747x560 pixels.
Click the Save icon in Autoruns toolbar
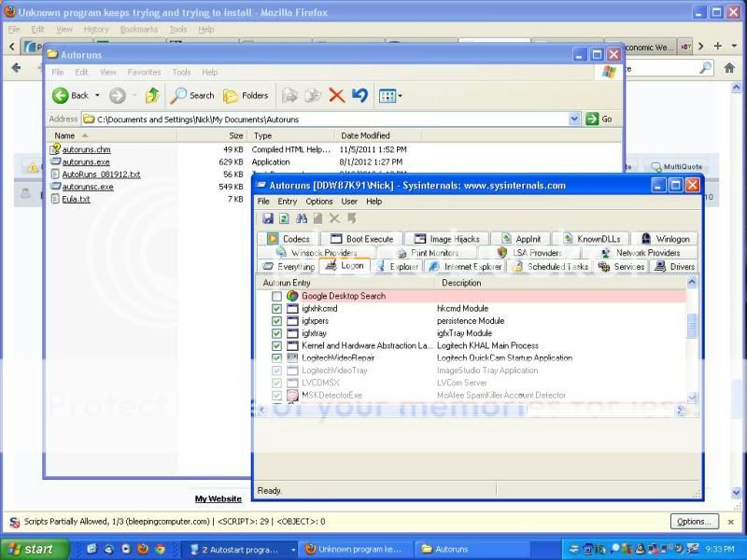coord(268,218)
